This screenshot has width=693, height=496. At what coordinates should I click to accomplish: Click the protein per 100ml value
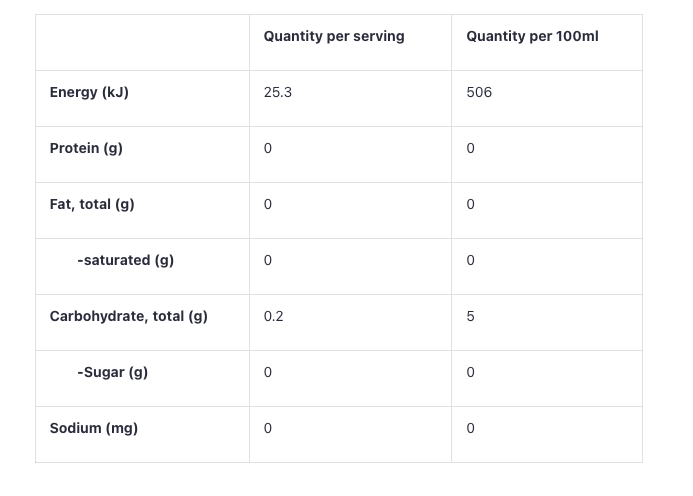click(471, 148)
